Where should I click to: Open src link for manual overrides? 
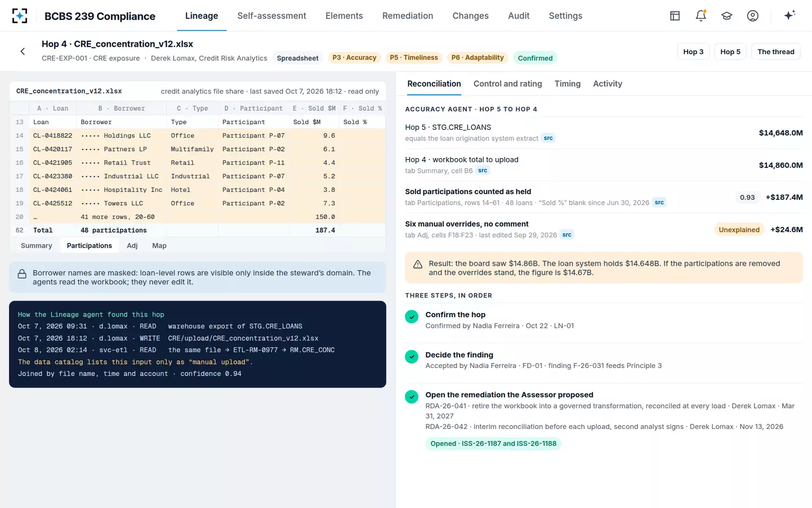point(567,235)
